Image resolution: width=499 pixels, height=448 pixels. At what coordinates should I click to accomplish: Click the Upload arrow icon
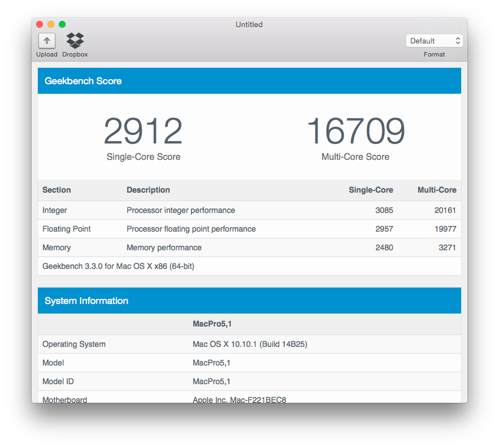(x=47, y=41)
